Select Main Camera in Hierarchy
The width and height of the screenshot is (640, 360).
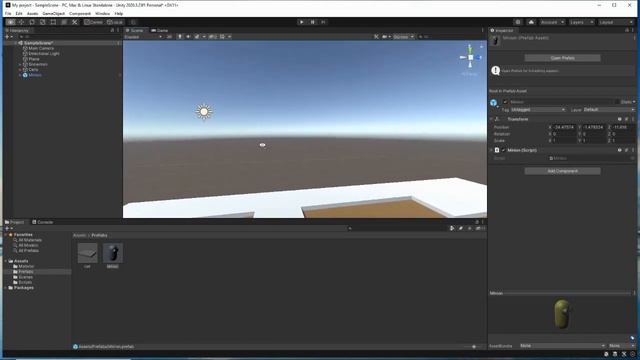pos(41,49)
